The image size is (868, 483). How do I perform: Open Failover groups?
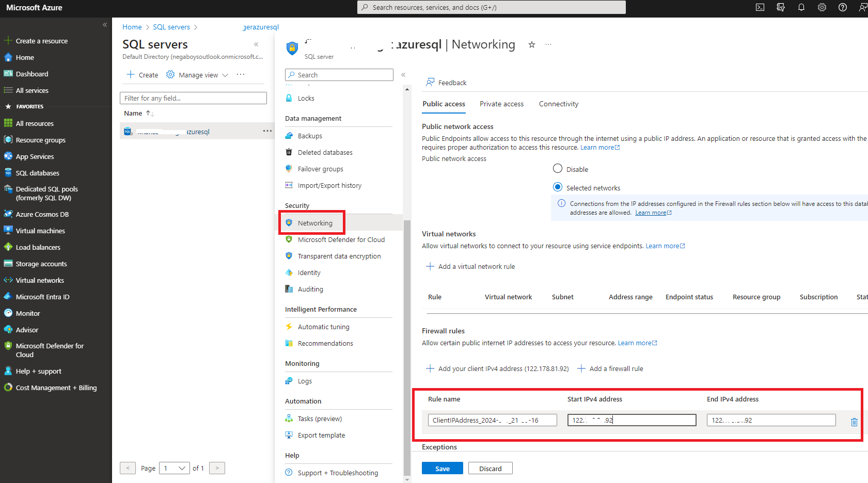coord(320,169)
